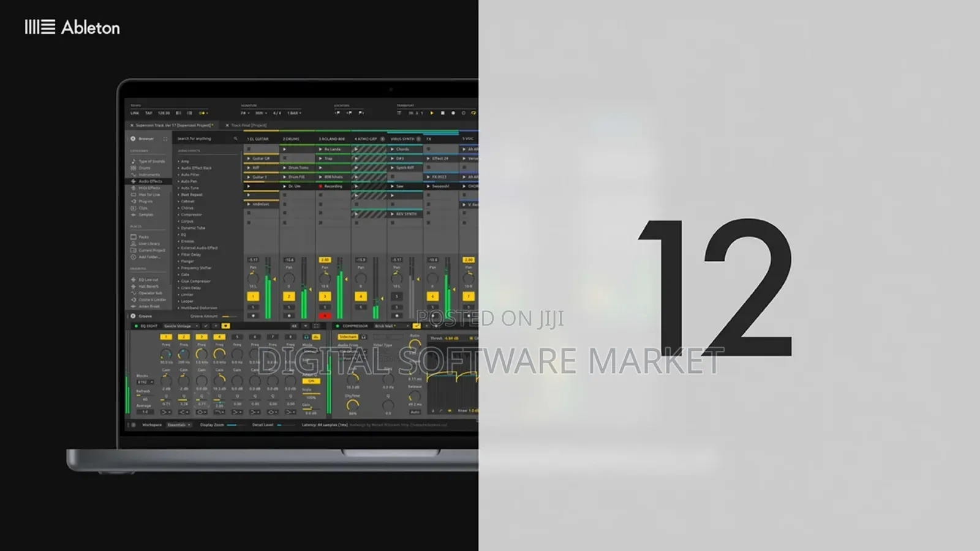980x551 pixels.
Task: Arm the transport record button
Action: [453, 113]
